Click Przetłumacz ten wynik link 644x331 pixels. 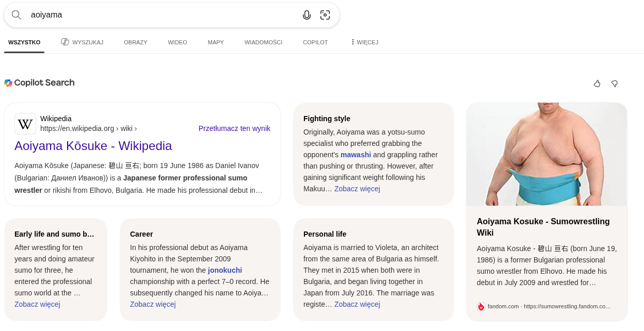(234, 128)
